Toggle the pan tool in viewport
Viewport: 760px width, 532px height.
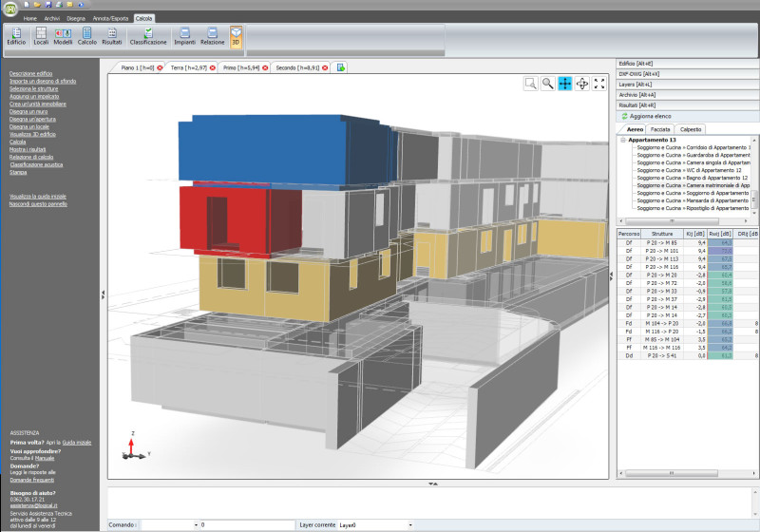[565, 85]
